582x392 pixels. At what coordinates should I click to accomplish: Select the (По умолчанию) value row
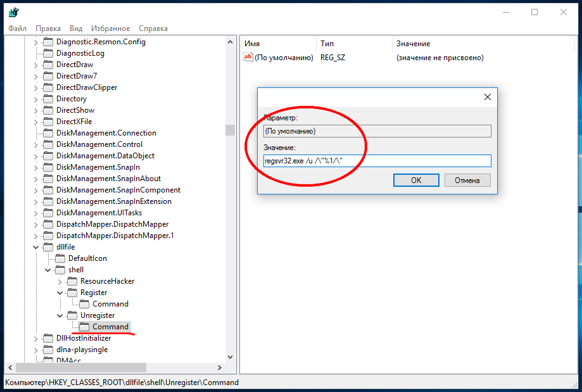(284, 58)
